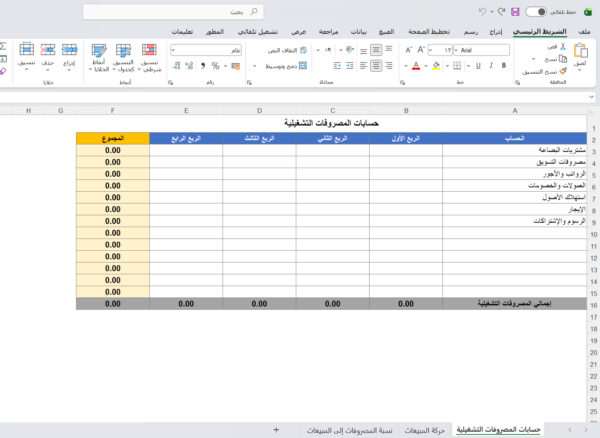Screen dimensions: 600x438
Task: Switch to the حركة المبيعات sheet tab
Action: [425, 429]
